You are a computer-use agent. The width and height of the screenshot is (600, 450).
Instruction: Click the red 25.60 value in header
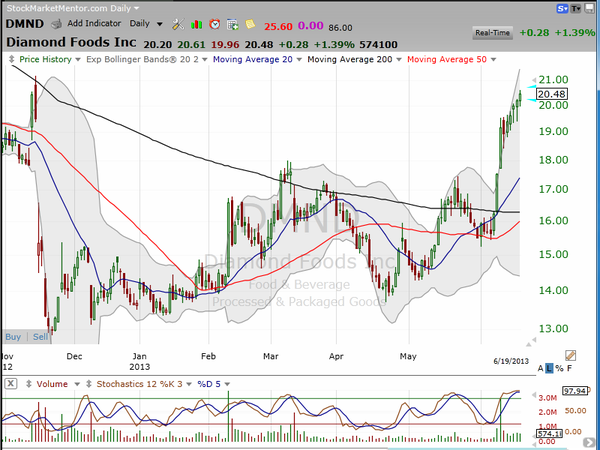pos(278,26)
